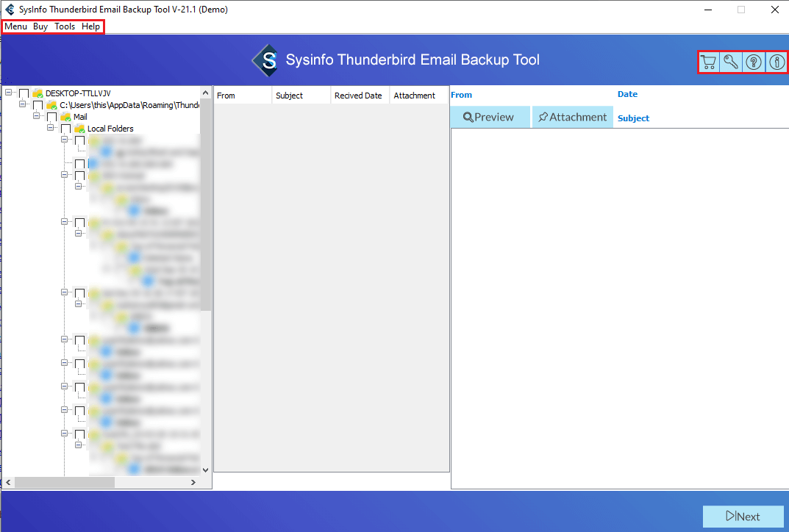The width and height of the screenshot is (789, 532).
Task: Select the DESKTOP-TTLLVJV tree item
Action: coord(78,93)
